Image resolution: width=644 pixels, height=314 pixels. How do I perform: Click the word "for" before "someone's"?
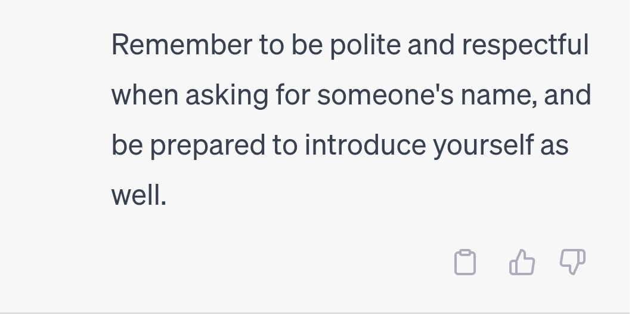[292, 95]
